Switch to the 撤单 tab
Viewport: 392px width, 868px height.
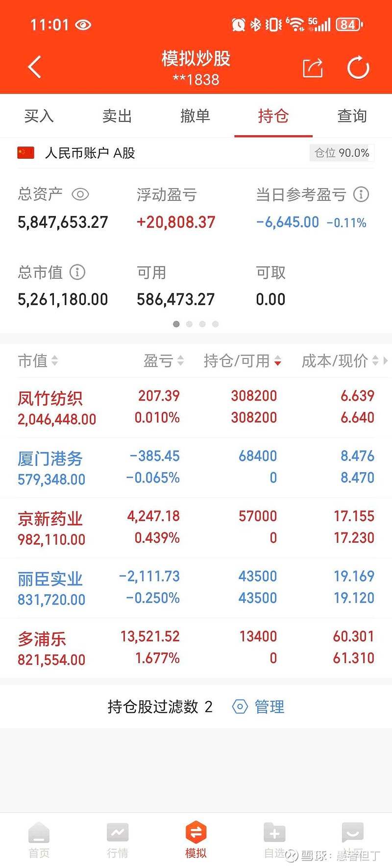pos(195,116)
